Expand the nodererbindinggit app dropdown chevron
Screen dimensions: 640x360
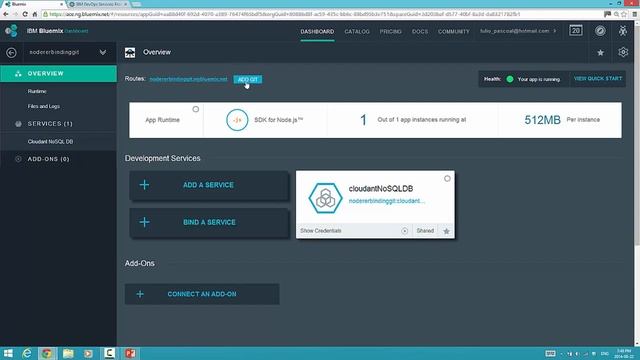[103, 52]
